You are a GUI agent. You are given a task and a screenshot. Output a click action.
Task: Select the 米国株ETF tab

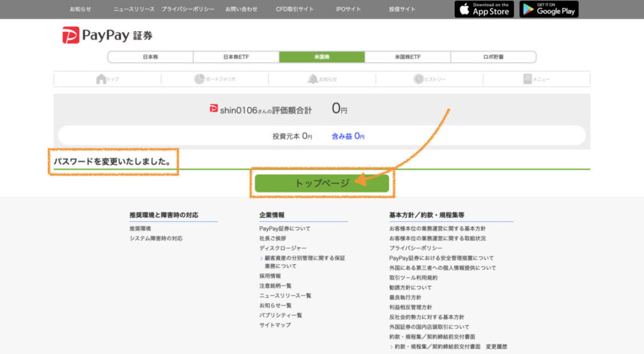[408, 57]
